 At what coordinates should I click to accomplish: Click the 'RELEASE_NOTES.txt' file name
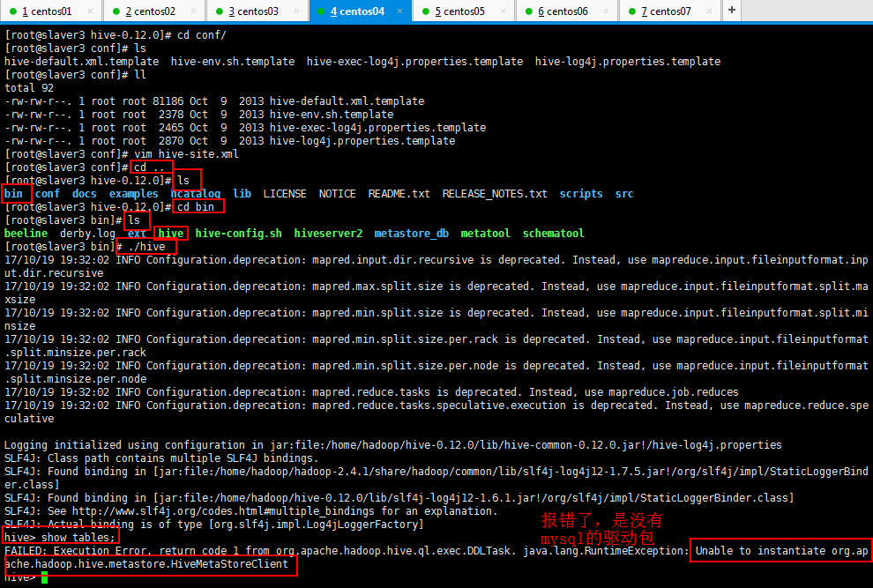[x=495, y=194]
